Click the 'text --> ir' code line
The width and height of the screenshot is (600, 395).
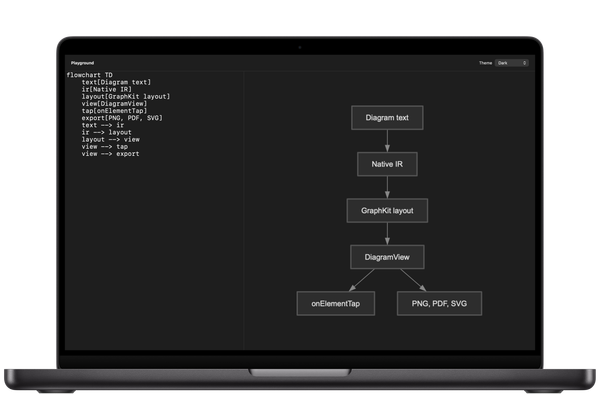pos(103,125)
